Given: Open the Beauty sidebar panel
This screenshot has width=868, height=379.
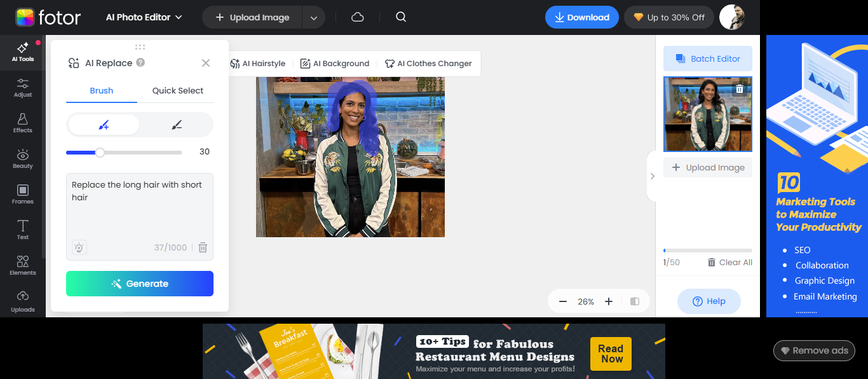Looking at the screenshot, I should coord(22,159).
